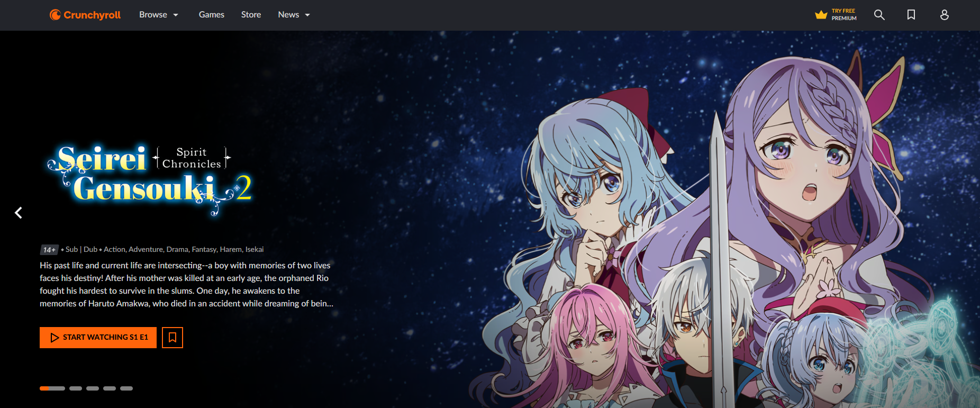Add Seirei Gensouki to watchlist bookmark button

pyautogui.click(x=173, y=338)
